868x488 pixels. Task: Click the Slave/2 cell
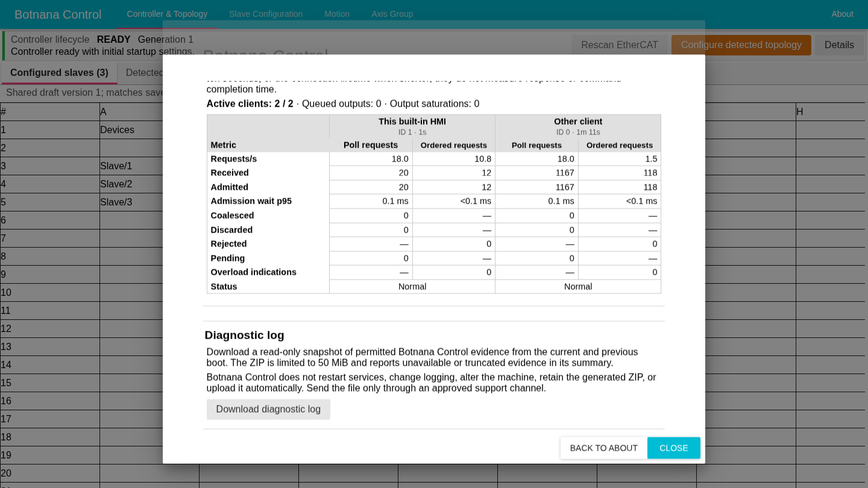click(149, 184)
